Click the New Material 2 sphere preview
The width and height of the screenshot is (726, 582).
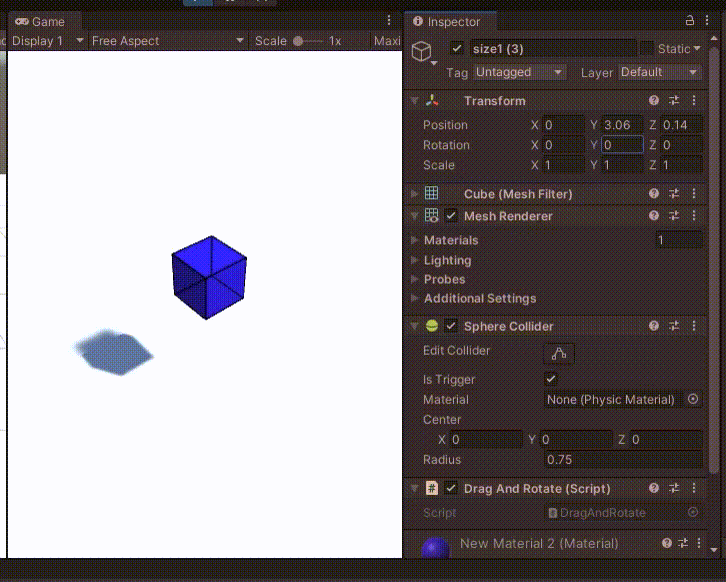435,548
